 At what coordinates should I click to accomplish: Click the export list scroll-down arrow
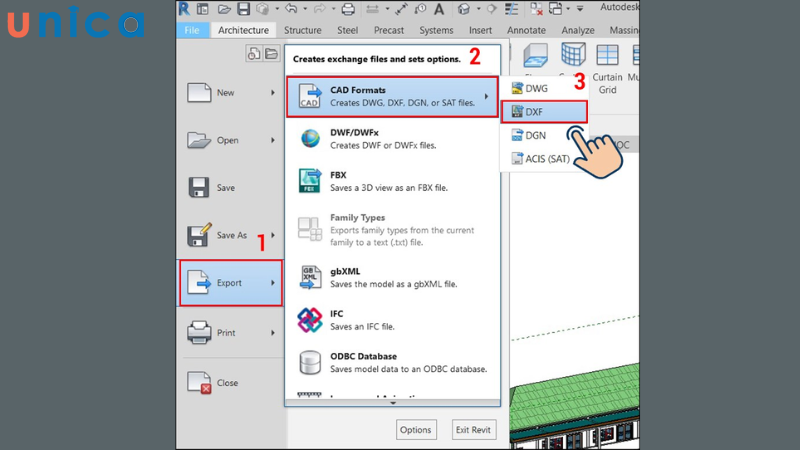392,403
